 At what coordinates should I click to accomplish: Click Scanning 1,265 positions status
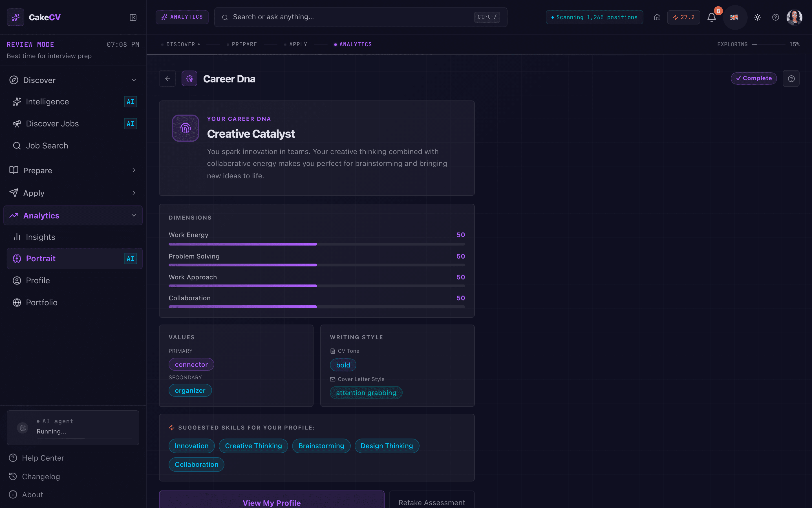point(594,17)
